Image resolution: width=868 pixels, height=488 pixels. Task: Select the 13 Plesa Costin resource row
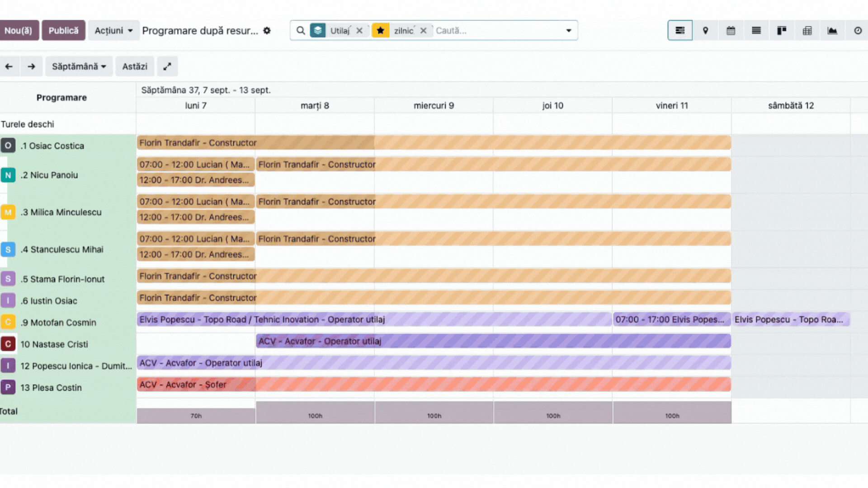[68, 387]
